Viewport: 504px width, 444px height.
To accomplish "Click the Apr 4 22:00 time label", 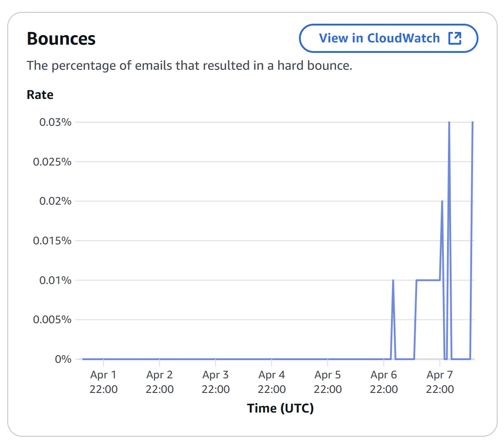I will click(x=272, y=382).
